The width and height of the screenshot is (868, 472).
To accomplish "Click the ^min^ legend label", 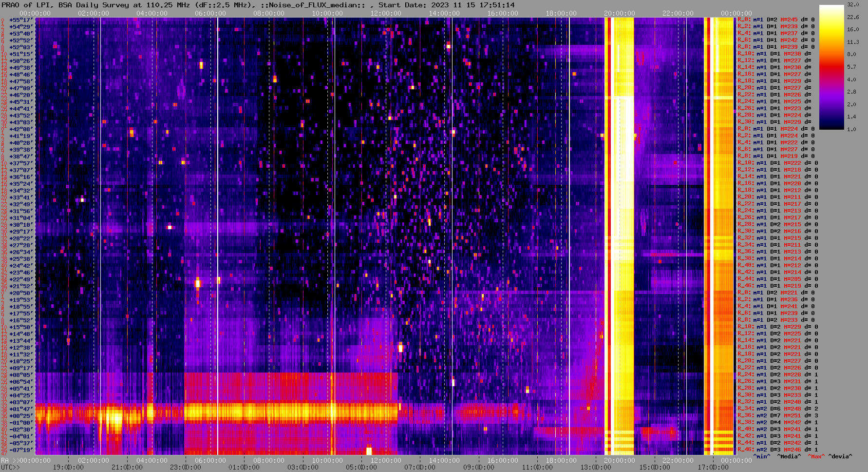I will (x=762, y=456).
